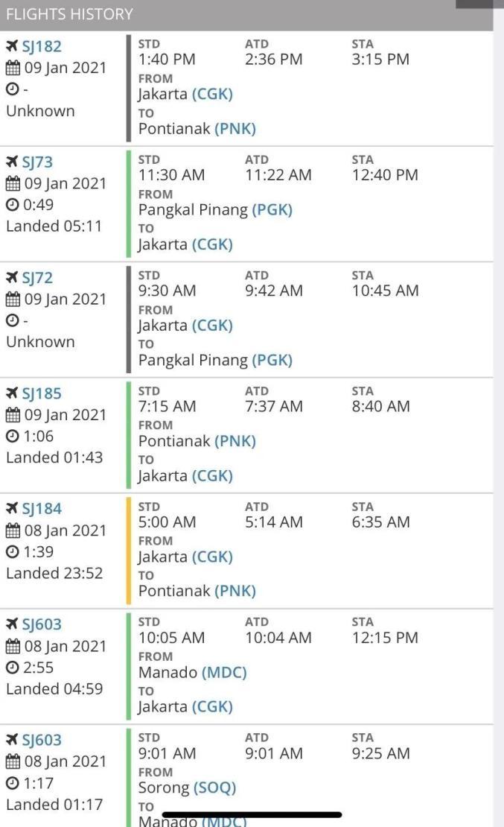
Task: Click the airplane icon beside SJ72
Action: (12, 277)
